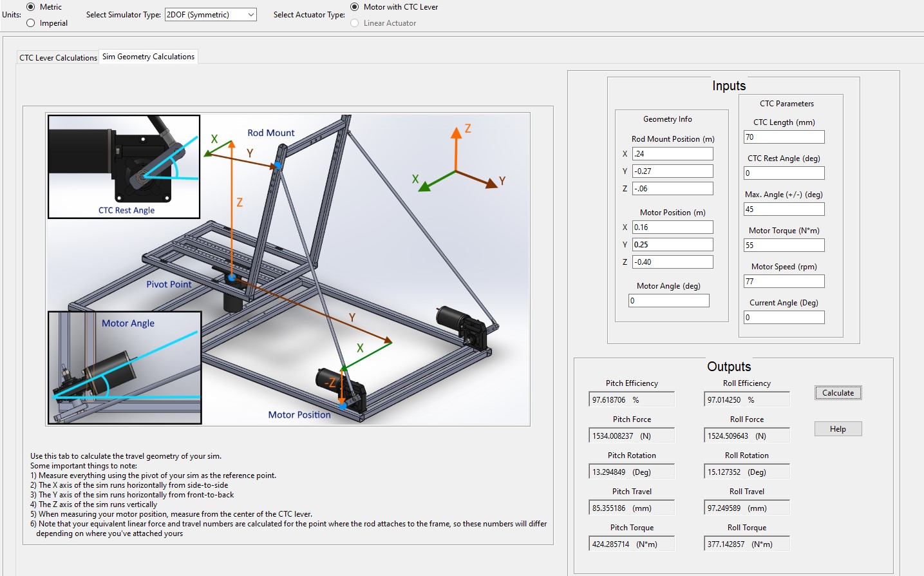924x576 pixels.
Task: Click the Calculate button
Action: 838,393
